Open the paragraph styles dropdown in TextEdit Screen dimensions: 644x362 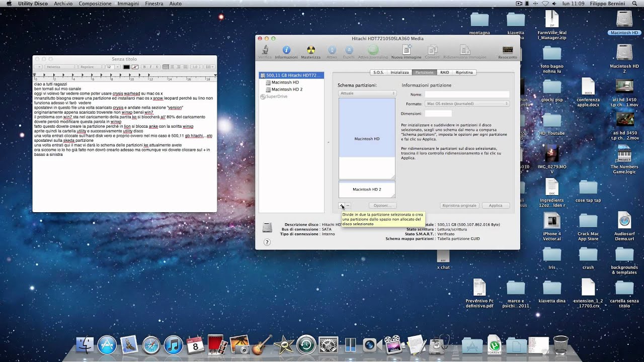pos(38,67)
